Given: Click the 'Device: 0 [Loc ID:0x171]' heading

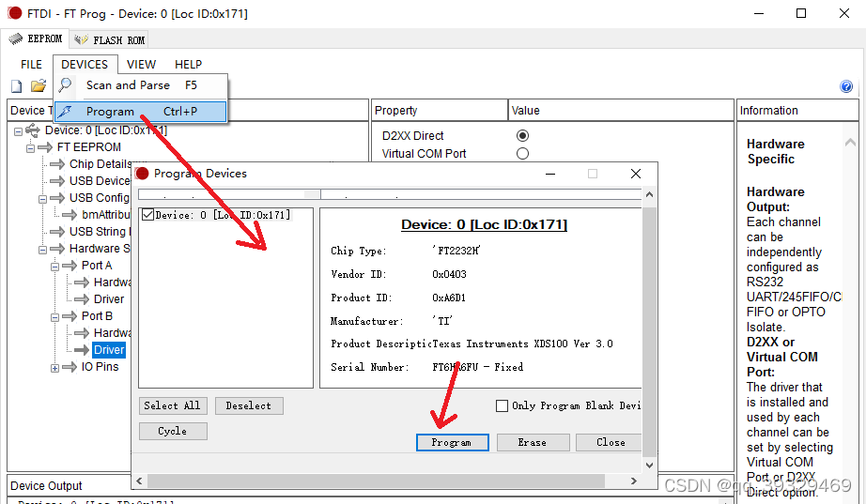Looking at the screenshot, I should pos(484,224).
